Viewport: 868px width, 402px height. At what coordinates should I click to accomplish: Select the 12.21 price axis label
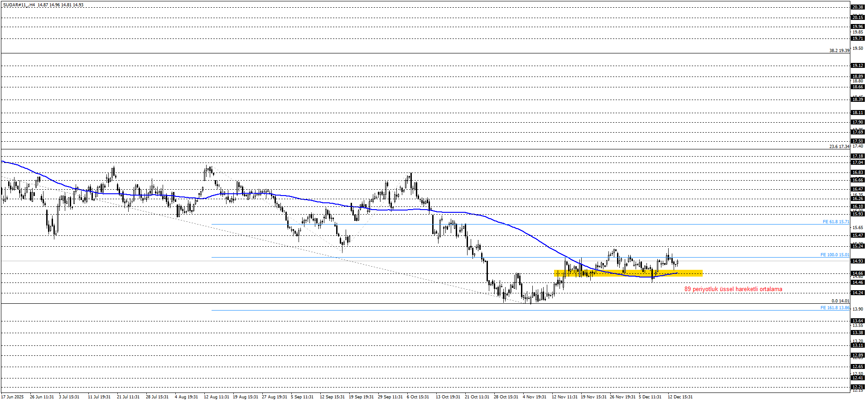click(x=858, y=387)
